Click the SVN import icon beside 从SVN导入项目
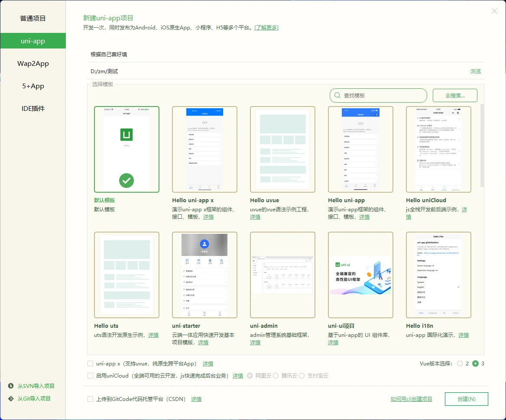Viewport: 506px width, 420px height. coord(10,386)
